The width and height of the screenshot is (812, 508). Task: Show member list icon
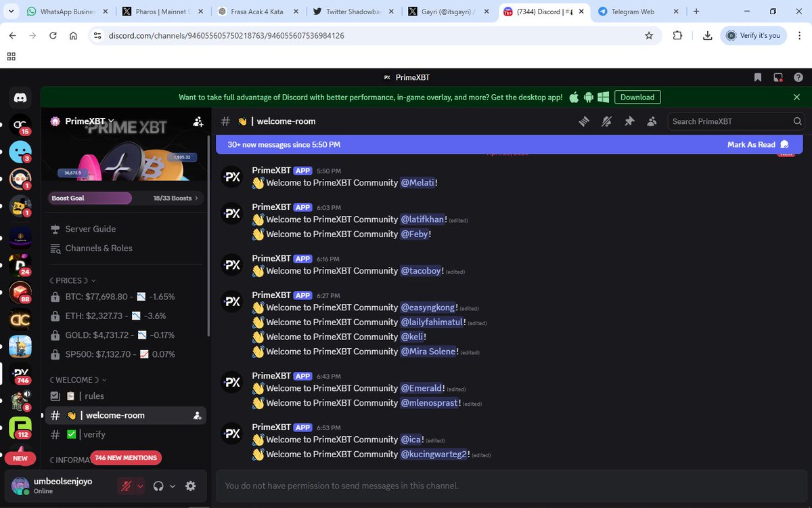point(652,121)
